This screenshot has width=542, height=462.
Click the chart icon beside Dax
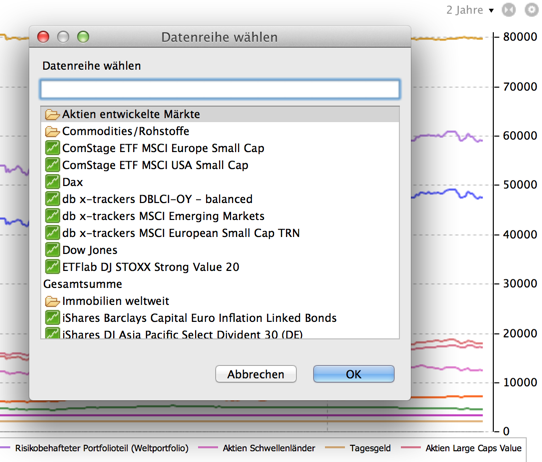coord(52,182)
